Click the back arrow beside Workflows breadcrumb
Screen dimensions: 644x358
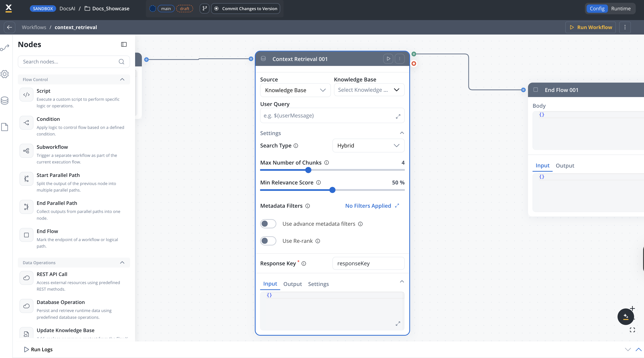(10, 27)
